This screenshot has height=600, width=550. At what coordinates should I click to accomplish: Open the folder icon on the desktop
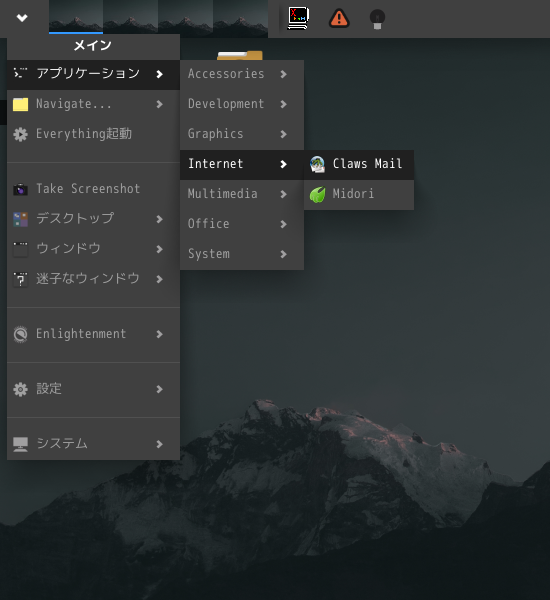pos(240,55)
